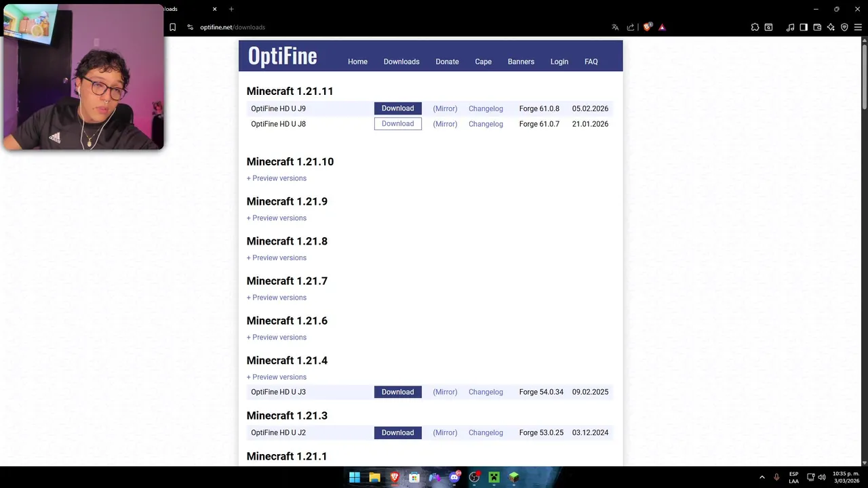
Task: Close the downloads browser tab
Action: 214,9
